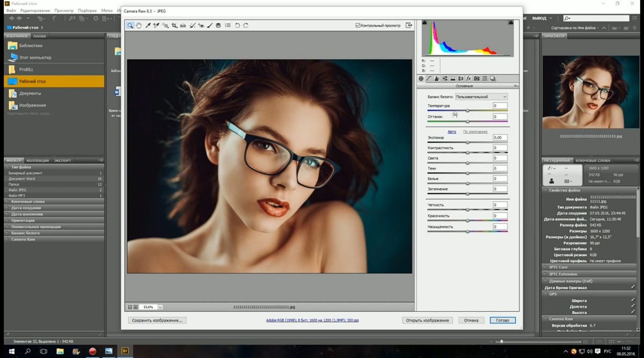The height and width of the screenshot is (358, 644).
Task: Click the Отмена button
Action: (x=471, y=320)
